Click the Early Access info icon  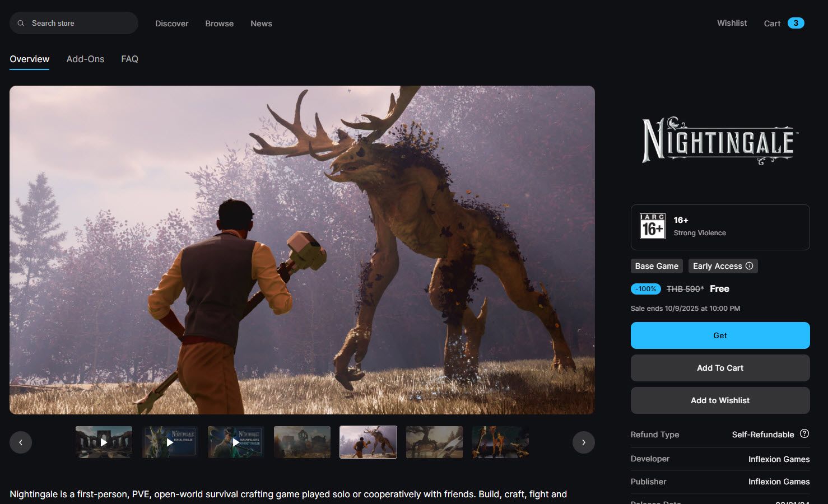click(750, 266)
